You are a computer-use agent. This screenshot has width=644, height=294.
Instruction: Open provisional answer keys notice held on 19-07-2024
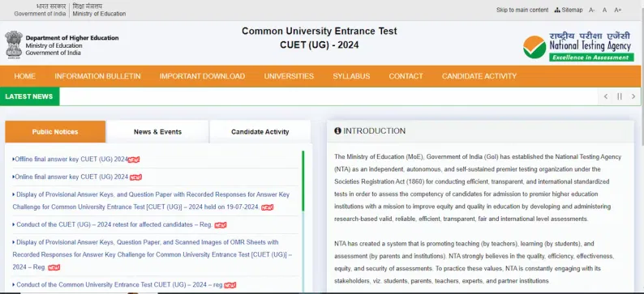pos(151,201)
